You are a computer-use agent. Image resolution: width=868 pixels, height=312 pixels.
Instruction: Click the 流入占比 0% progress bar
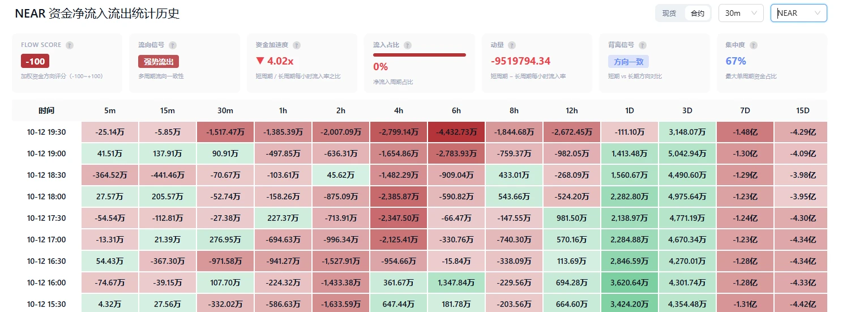tap(420, 55)
